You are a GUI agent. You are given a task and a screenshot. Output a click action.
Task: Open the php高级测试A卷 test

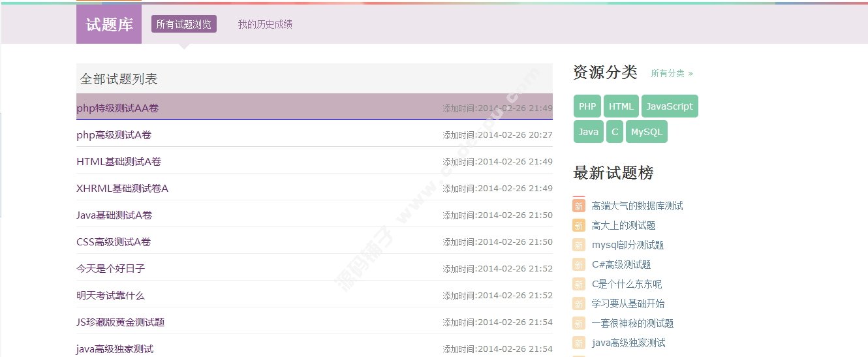114,135
